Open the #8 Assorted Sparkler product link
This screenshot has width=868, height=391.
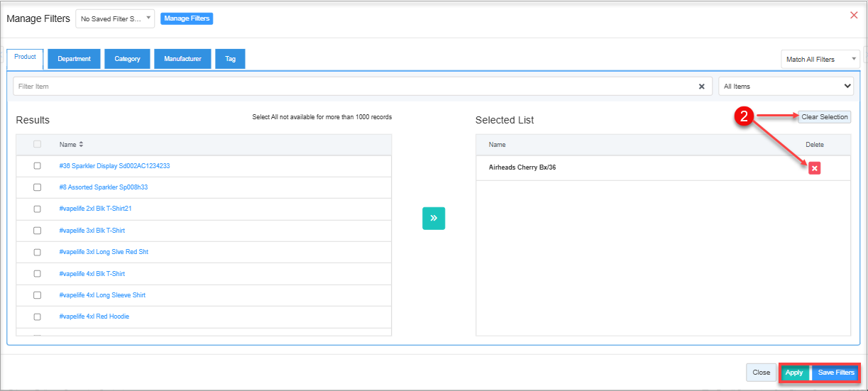tap(103, 187)
